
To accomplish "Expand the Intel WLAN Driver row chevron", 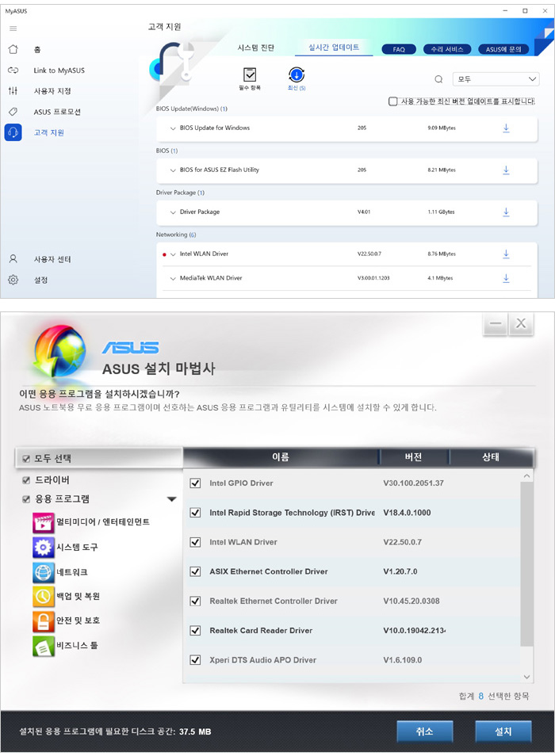I will 173,254.
